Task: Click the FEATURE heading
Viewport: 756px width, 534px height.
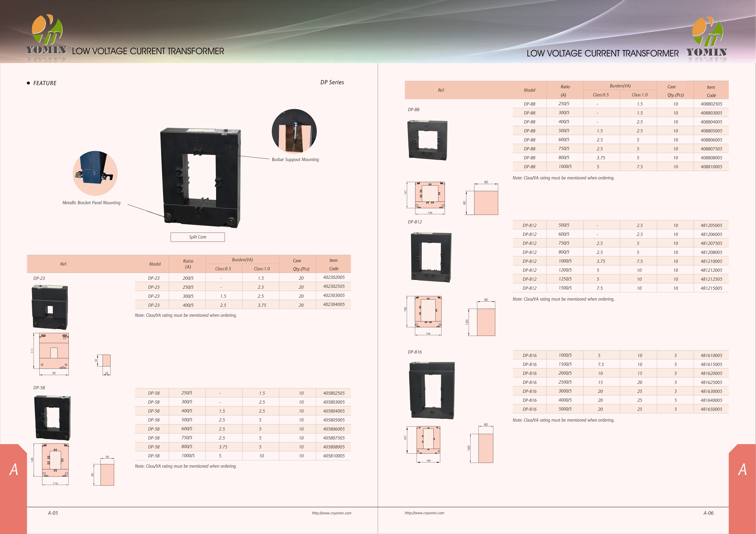Action: point(45,83)
